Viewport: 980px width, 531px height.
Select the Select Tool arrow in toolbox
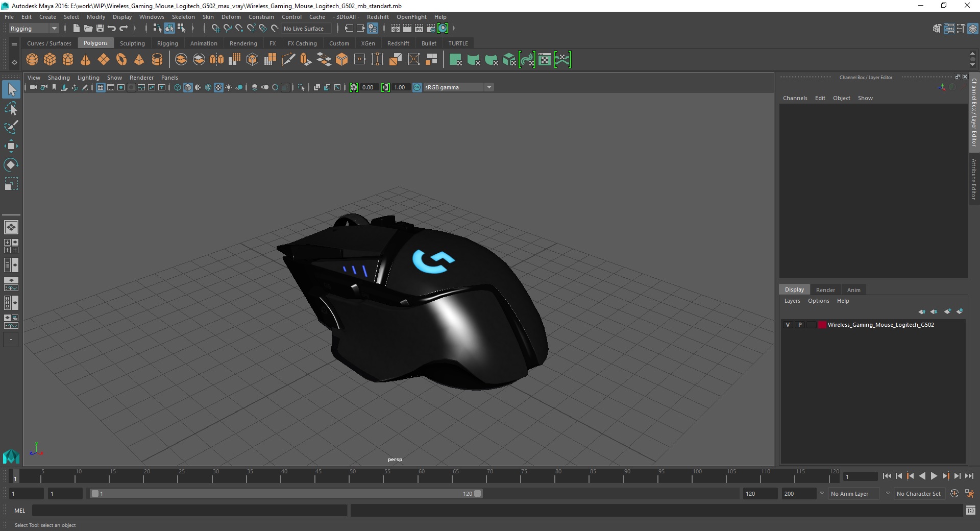[x=11, y=89]
